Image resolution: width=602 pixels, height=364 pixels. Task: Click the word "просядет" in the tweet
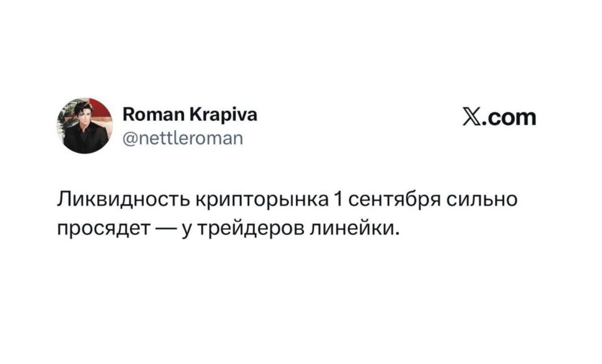[103, 229]
